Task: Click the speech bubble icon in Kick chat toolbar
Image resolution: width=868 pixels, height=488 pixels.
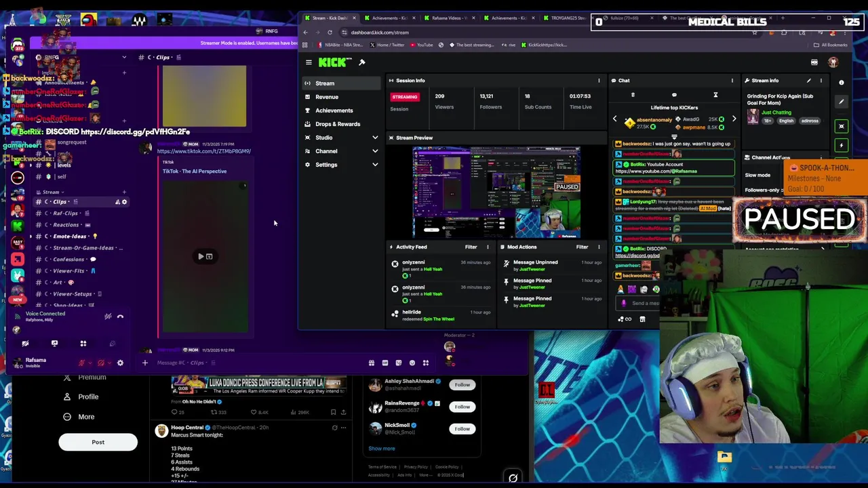Action: pos(674,95)
